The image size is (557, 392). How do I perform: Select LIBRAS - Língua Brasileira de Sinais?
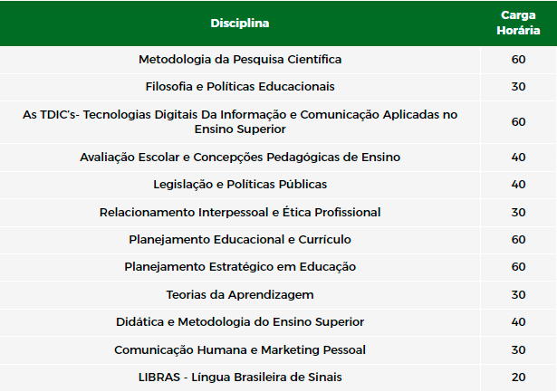click(240, 378)
